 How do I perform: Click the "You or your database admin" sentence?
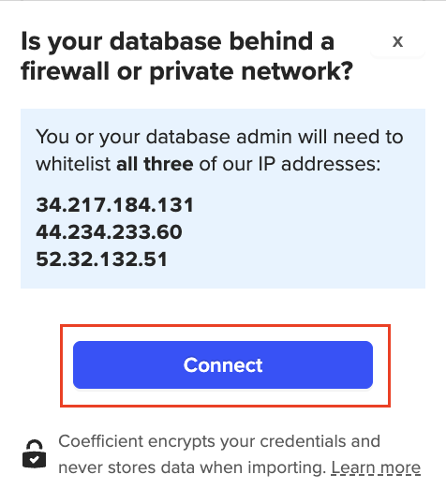tap(164, 138)
